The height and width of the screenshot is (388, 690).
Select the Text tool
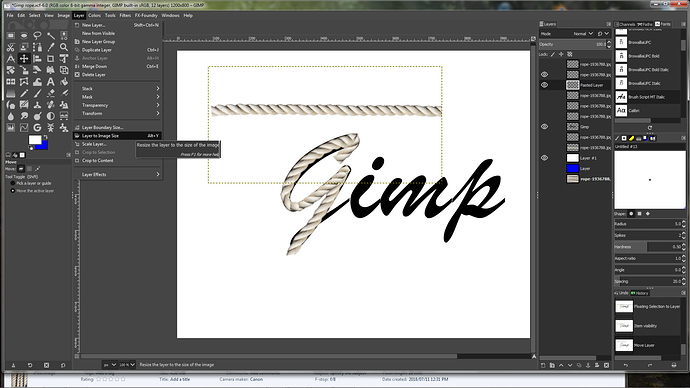coord(51,81)
